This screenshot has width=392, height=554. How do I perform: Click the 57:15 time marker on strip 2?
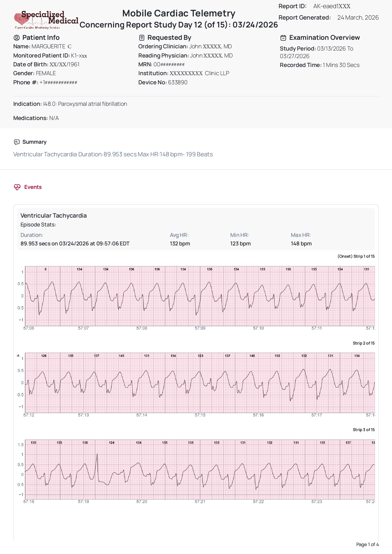coord(200,415)
